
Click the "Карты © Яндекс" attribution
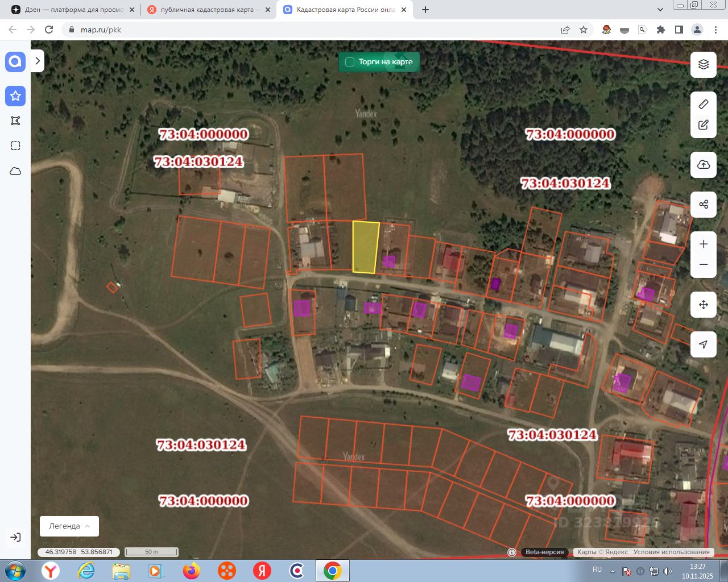tap(602, 552)
